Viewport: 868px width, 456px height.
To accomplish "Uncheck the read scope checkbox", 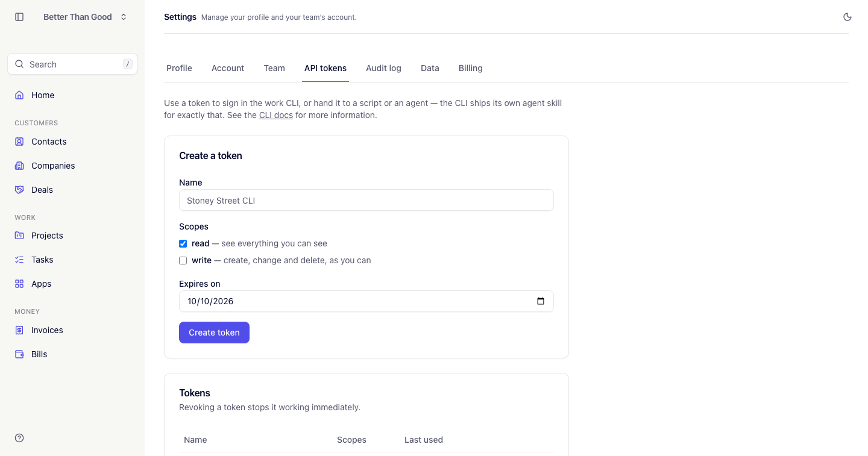I will pos(183,244).
